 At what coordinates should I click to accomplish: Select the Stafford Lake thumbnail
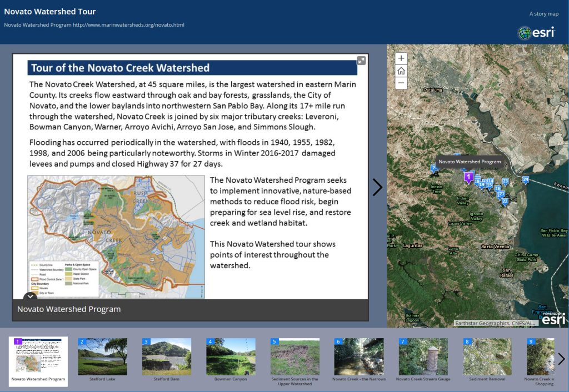[x=102, y=355]
